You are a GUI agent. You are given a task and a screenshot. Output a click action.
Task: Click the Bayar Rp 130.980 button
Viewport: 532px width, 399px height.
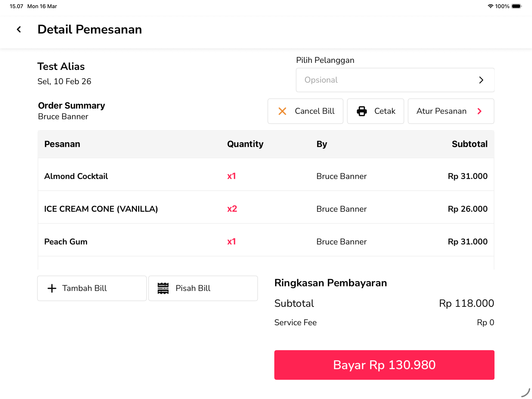click(384, 365)
